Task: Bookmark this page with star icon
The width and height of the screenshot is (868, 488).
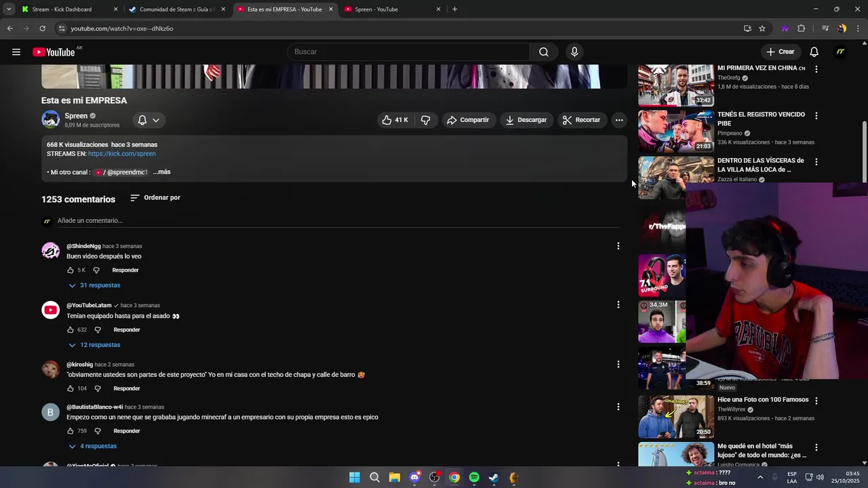Action: pos(762,28)
